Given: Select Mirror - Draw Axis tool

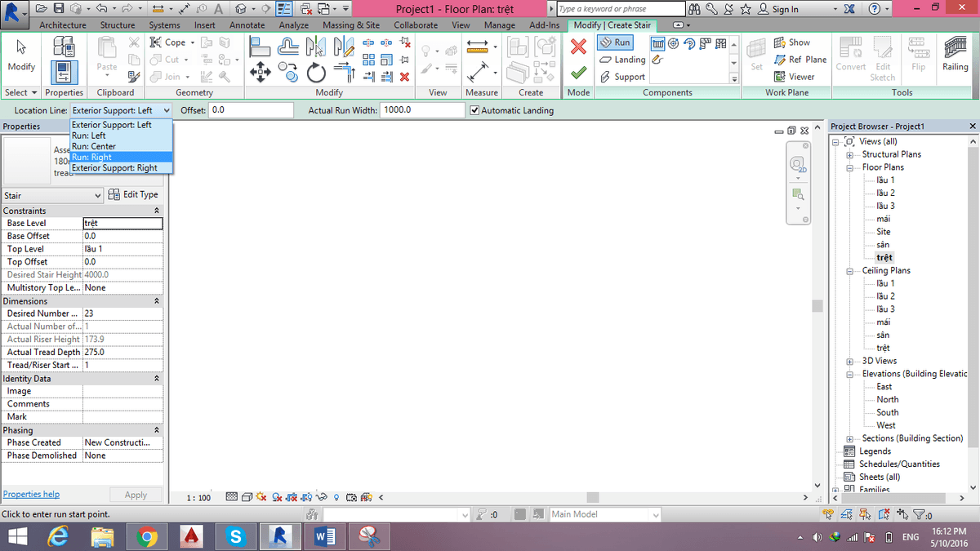Looking at the screenshot, I should (344, 47).
